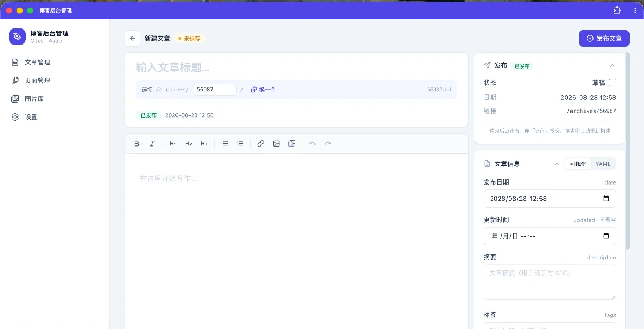Click the 新建文章 heading
The width and height of the screenshot is (644, 329).
coord(157,39)
